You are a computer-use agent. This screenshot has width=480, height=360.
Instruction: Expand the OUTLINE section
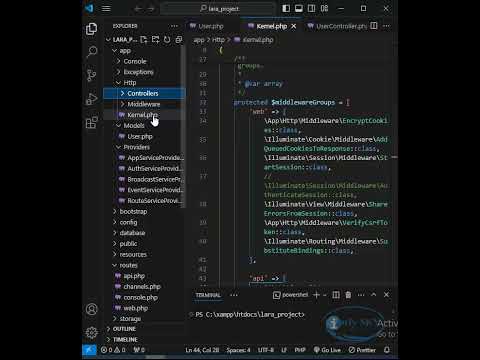124,329
